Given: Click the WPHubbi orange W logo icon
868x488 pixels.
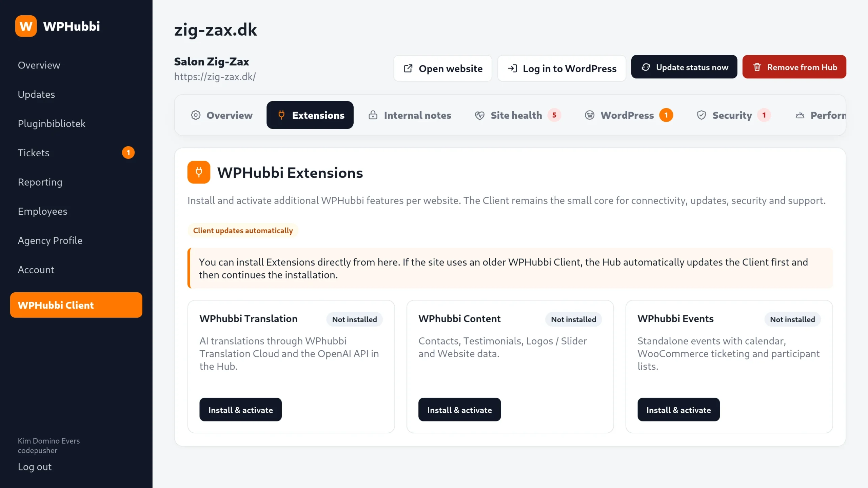Looking at the screenshot, I should tap(26, 26).
